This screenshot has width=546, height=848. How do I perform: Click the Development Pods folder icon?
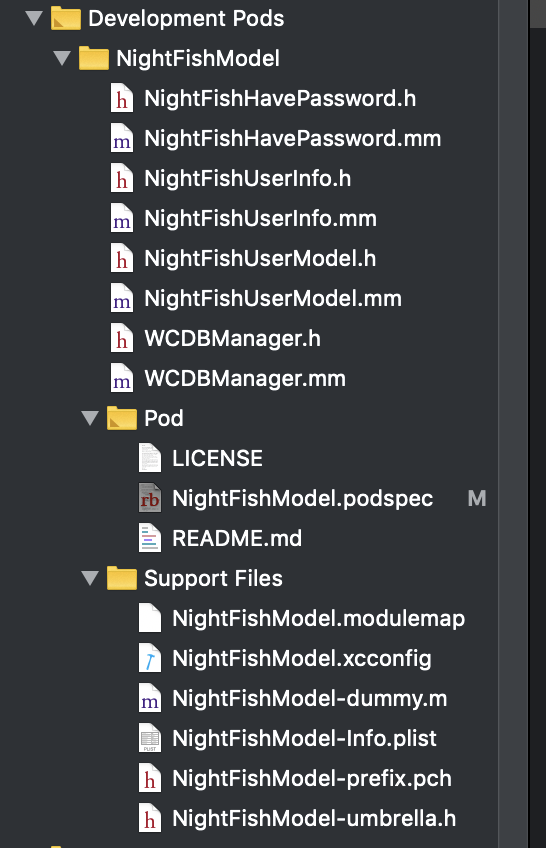point(66,18)
